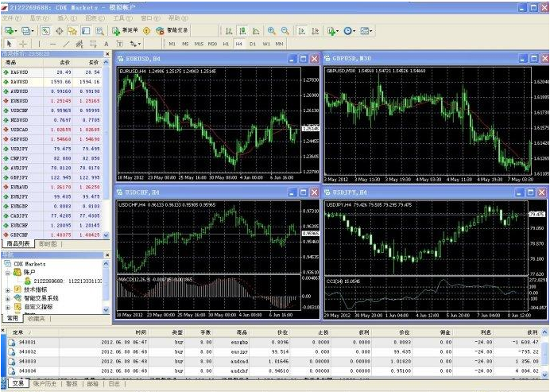Open the Strategy Tester magnifier icon
Screen dimensions: 550x392
pyautogui.click(x=99, y=31)
